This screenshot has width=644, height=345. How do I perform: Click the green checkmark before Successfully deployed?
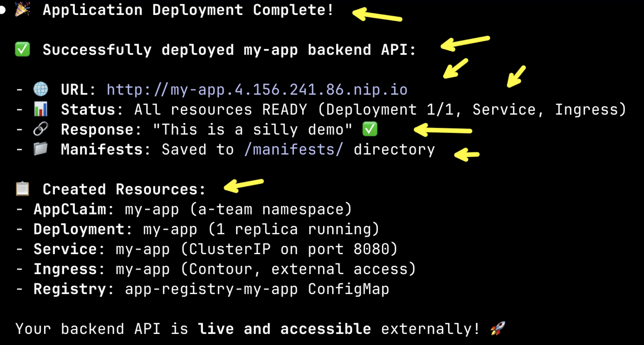(x=22, y=49)
